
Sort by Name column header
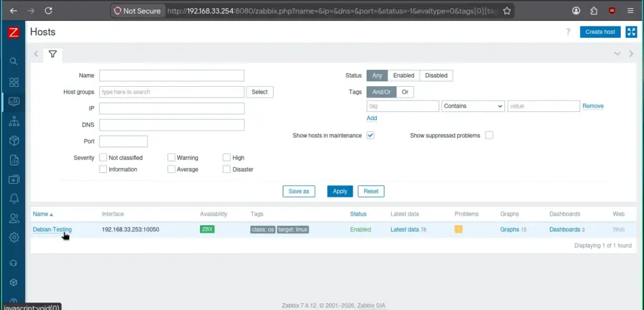click(43, 214)
